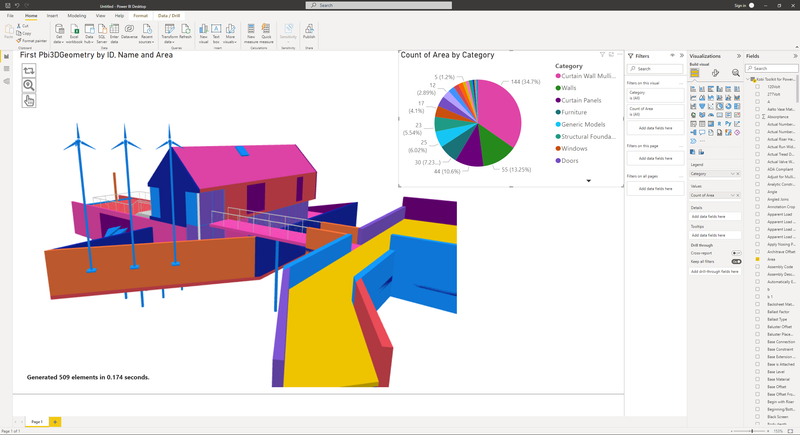800x435 pixels.
Task: Switch to the Insert ribbon tab
Action: [52, 16]
